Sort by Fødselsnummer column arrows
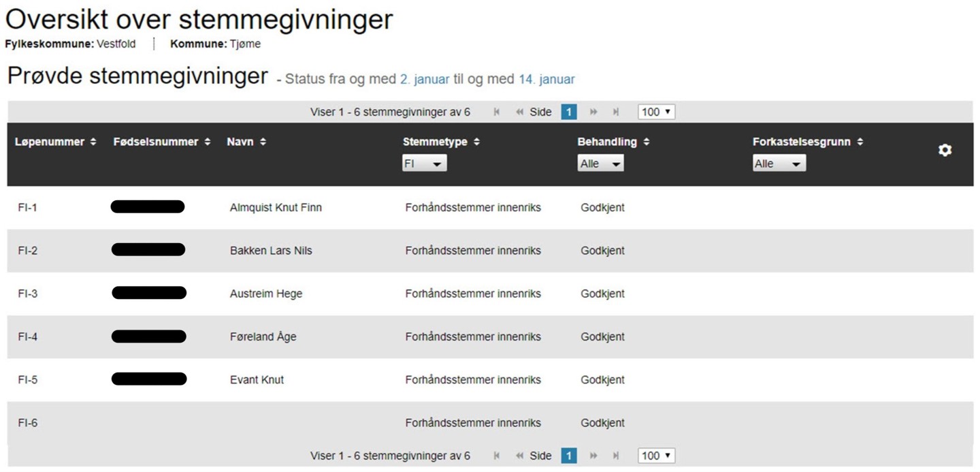Screen dimensions: 980x472 (208, 142)
